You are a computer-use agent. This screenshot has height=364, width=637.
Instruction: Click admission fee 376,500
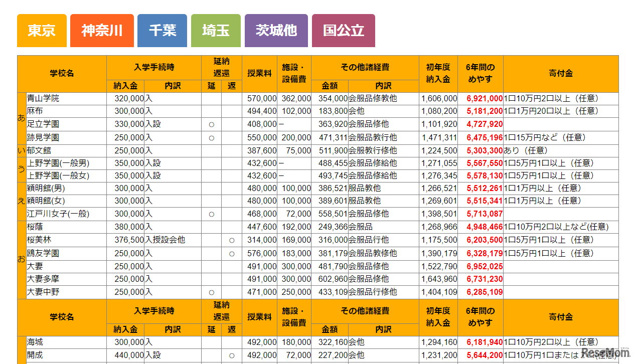pyautogui.click(x=129, y=240)
